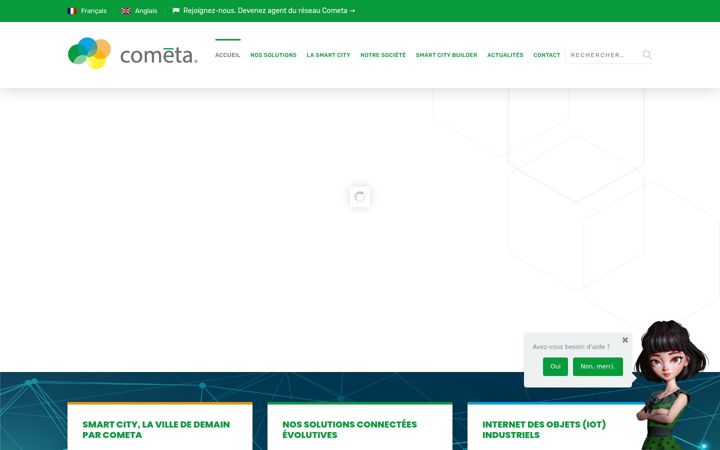Click the search magnifier icon

(647, 55)
